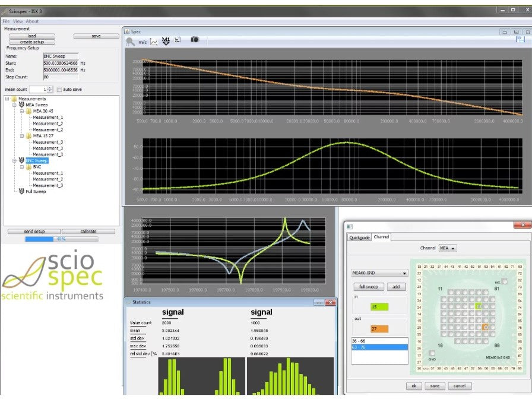
Task: Open the View menu
Action: 18,21
